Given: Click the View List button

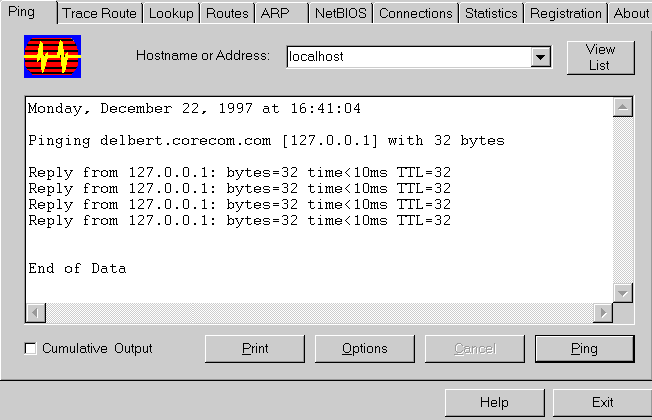Looking at the screenshot, I should (x=600, y=57).
